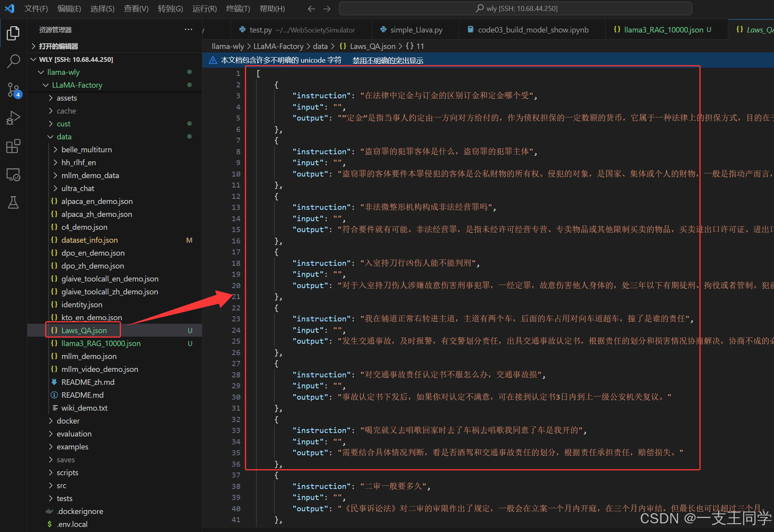This screenshot has width=774, height=532.
Task: Open Source Control view with badge
Action: click(x=13, y=90)
